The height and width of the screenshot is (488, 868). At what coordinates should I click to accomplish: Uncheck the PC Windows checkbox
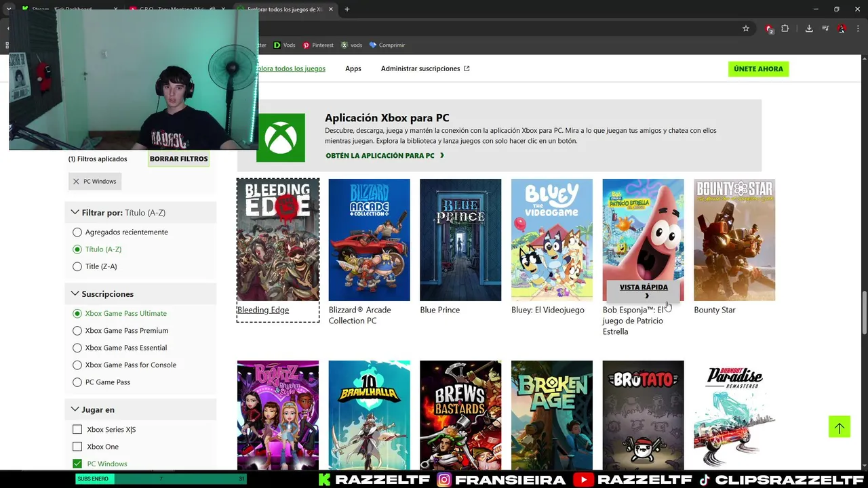(x=77, y=464)
